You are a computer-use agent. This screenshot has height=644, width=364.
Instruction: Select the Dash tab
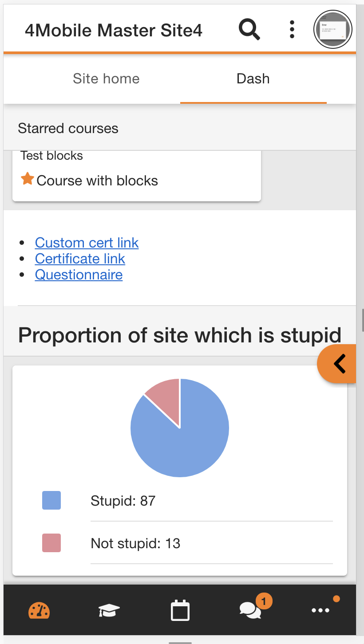tap(253, 79)
